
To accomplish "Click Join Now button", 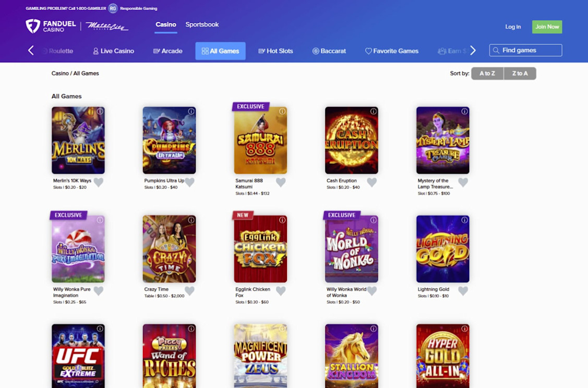I will 547,27.
